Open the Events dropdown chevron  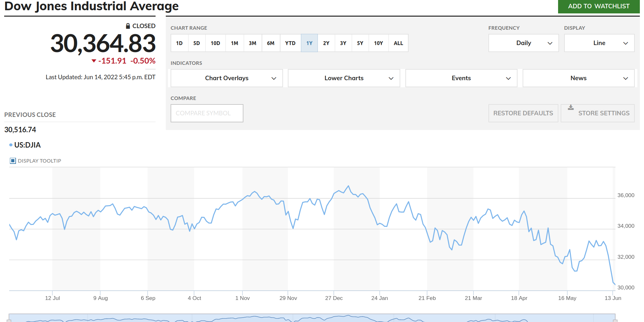[x=508, y=78]
